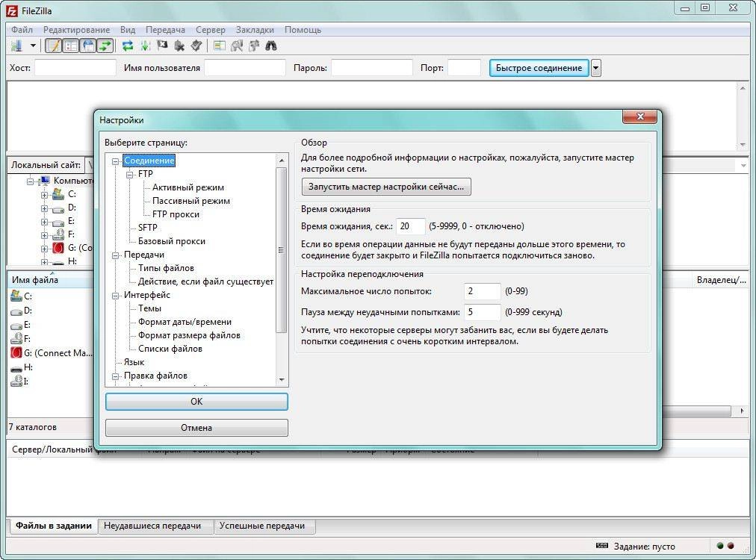Click the reconnect to last server icon
The width and height of the screenshot is (756, 560).
point(196,46)
